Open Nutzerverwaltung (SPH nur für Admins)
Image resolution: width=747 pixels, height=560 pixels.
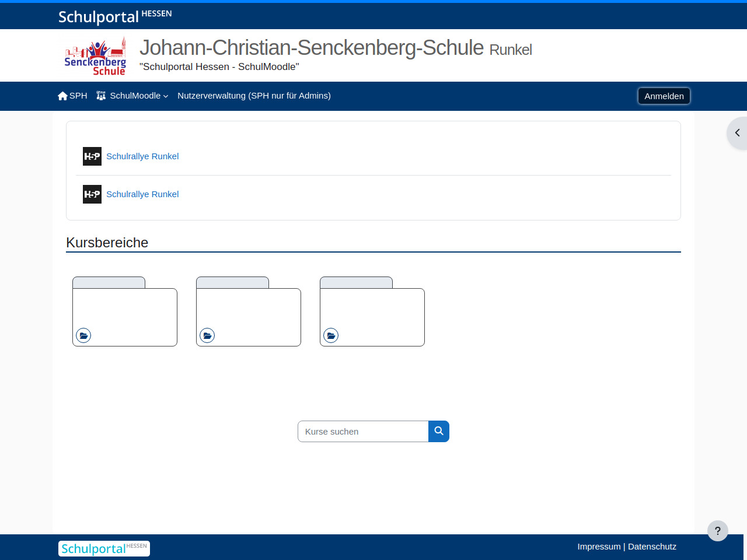pos(254,96)
